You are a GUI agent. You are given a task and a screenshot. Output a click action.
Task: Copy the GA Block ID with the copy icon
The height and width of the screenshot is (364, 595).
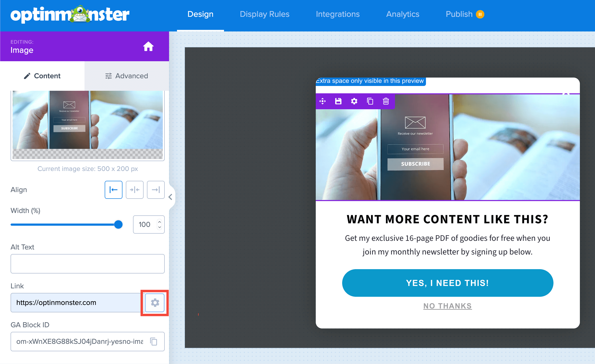154,341
